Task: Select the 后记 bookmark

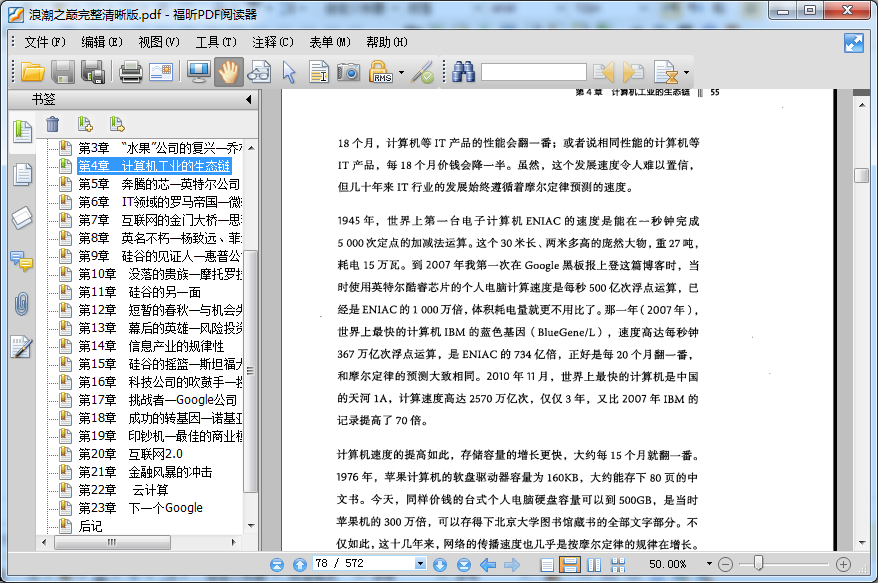Action: (90, 526)
